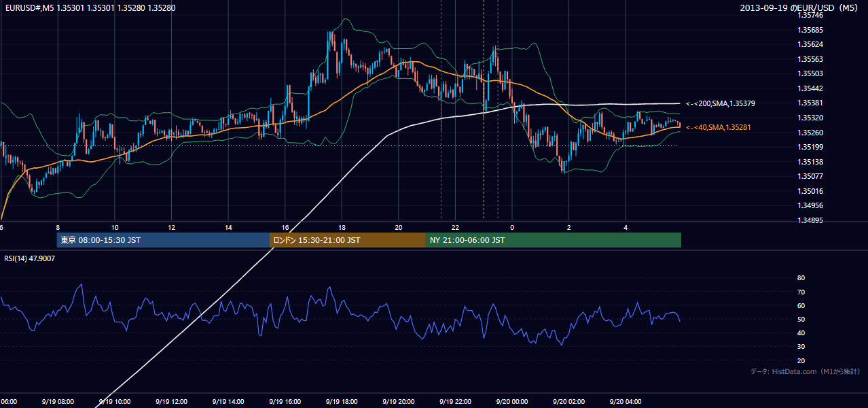Select the 9/19 14:00 time label
The image size is (868, 408).
(228, 402)
